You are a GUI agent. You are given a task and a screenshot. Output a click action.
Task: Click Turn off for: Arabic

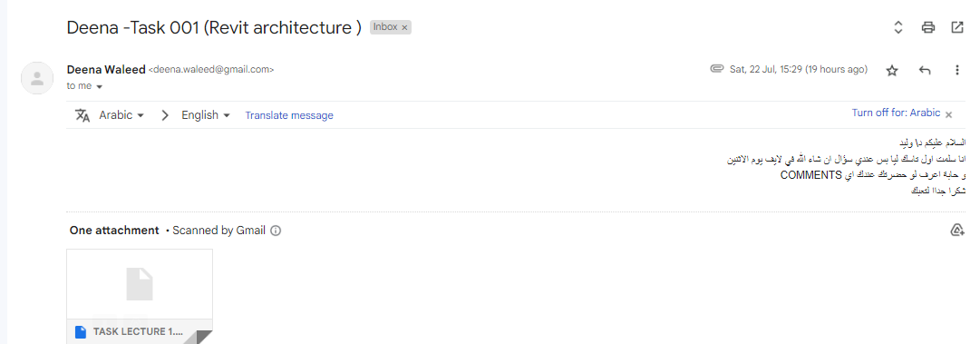[896, 113]
